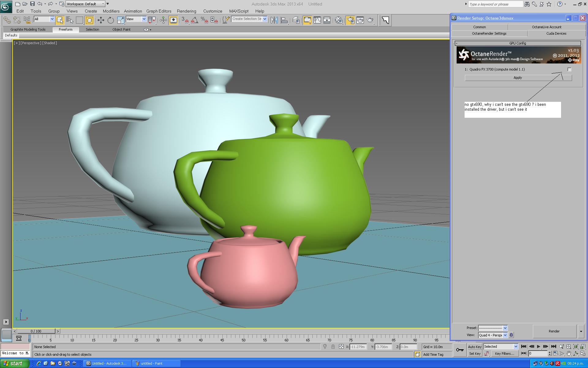The height and width of the screenshot is (368, 588).
Task: Click the teapot Render Production icon
Action: click(x=370, y=20)
